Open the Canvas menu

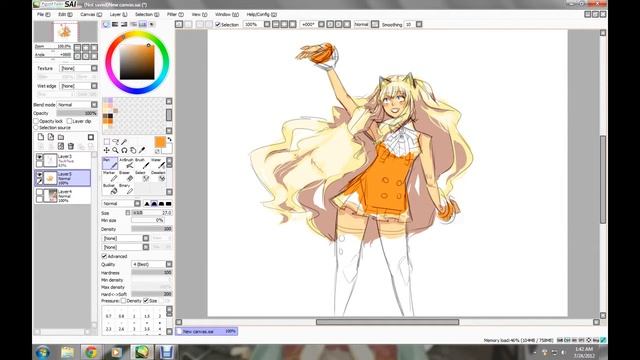coord(91,14)
